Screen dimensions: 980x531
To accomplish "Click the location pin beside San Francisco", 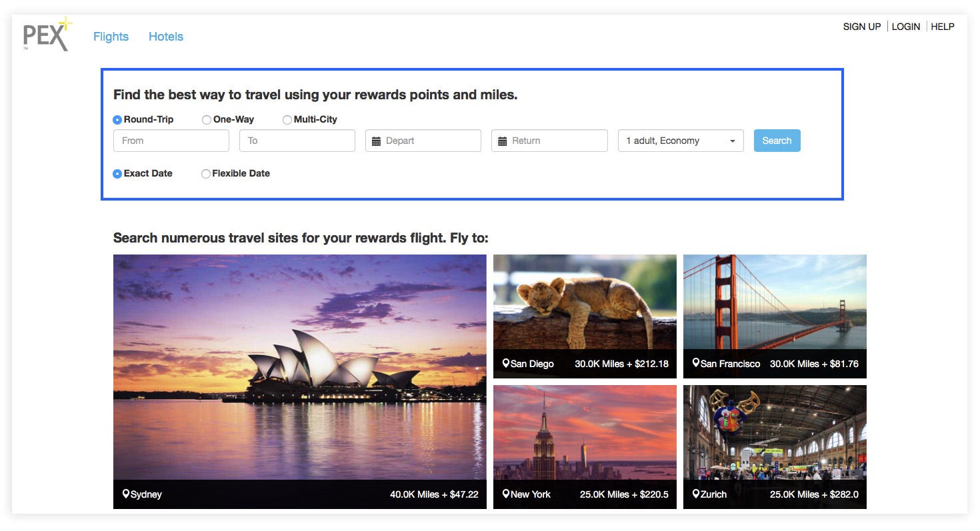I will pos(696,363).
